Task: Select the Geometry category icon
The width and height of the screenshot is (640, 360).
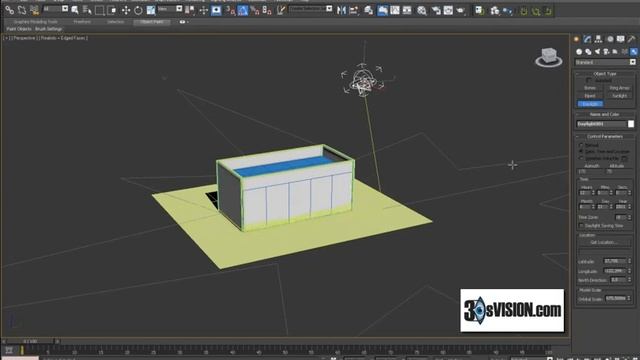Action: coord(579,51)
